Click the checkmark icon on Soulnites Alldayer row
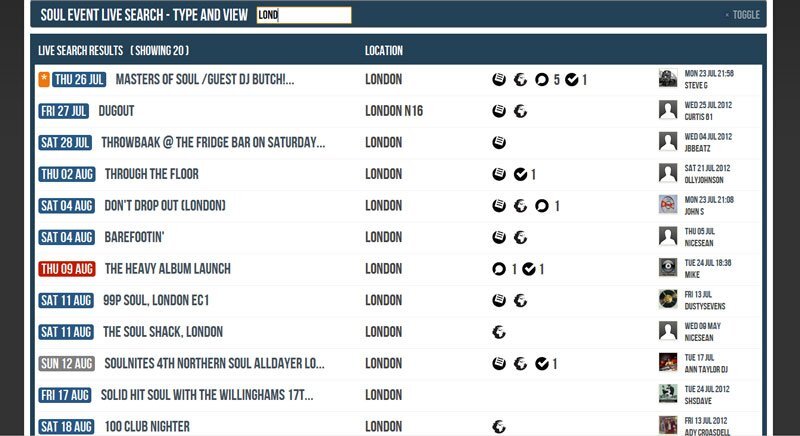Viewport: 800px width, 436px height. (541, 364)
